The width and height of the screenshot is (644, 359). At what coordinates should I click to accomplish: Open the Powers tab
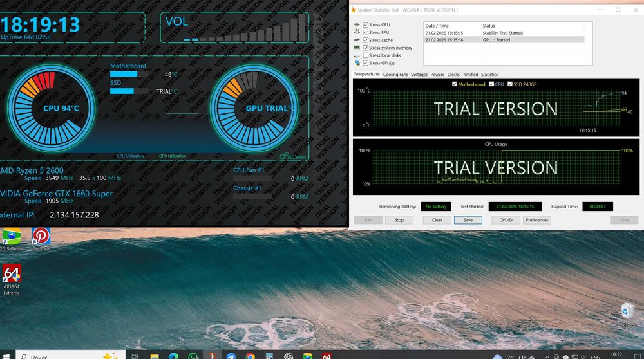tap(437, 75)
